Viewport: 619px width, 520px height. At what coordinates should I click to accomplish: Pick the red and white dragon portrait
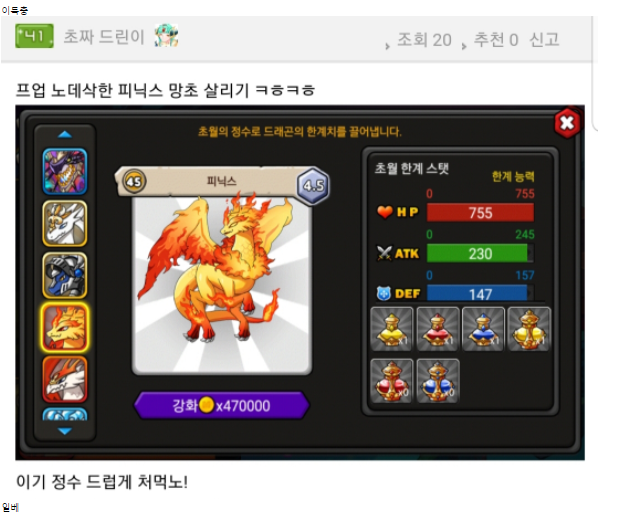click(x=65, y=379)
